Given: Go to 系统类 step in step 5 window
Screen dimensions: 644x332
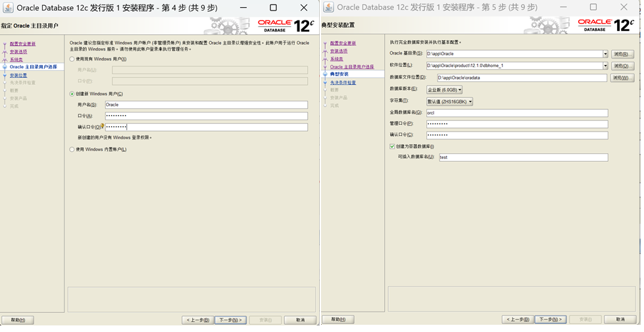Looking at the screenshot, I should (337, 59).
